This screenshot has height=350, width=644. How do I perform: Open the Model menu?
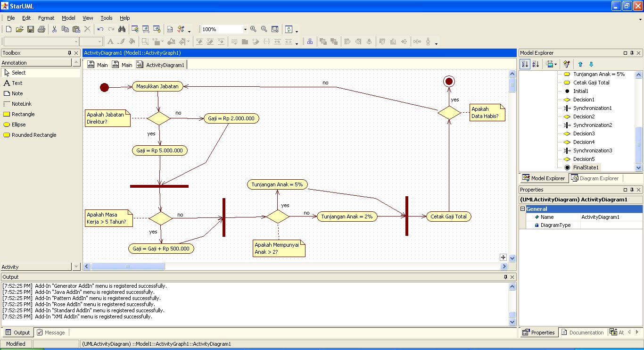point(68,18)
